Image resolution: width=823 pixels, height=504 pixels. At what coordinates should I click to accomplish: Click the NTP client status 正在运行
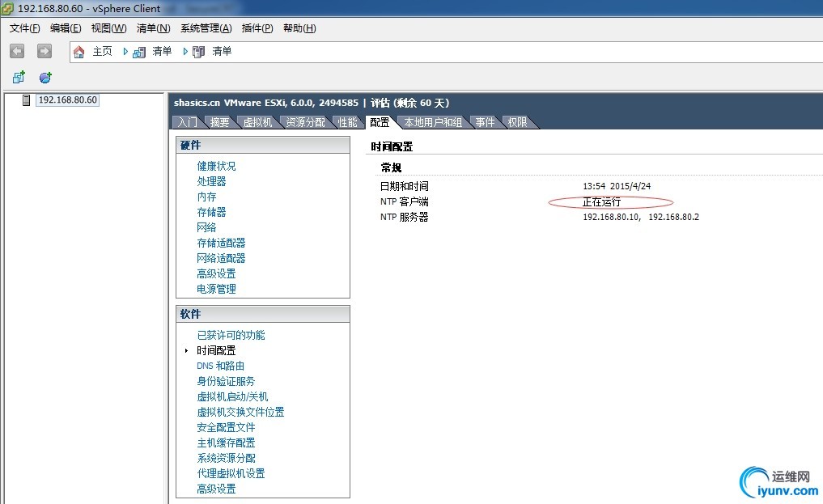(601, 202)
